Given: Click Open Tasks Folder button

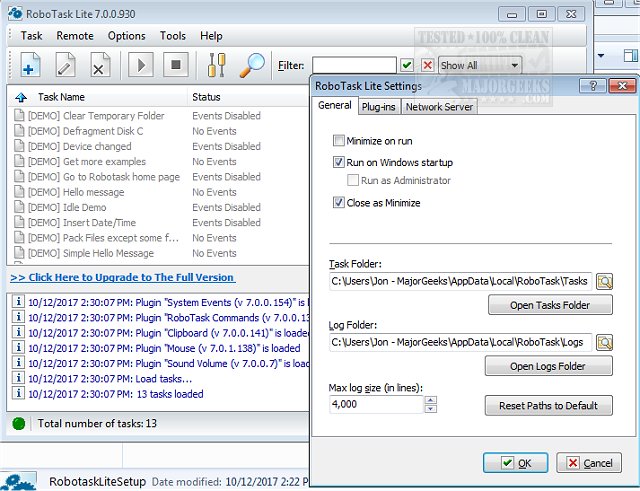Looking at the screenshot, I should [x=550, y=305].
